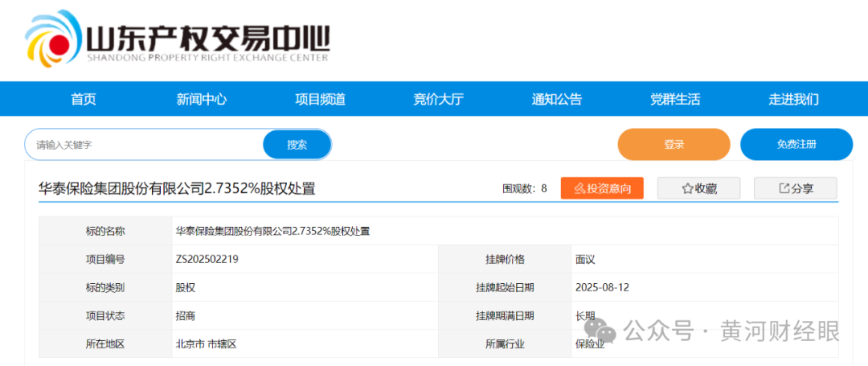
Task: Click the 投资意向 button
Action: 602,188
